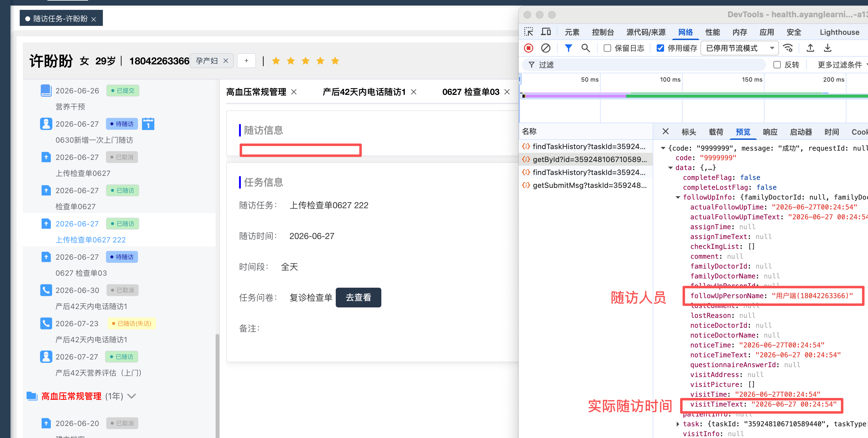Close the 0627 检查单03 tab
868x438 pixels.
507,92
